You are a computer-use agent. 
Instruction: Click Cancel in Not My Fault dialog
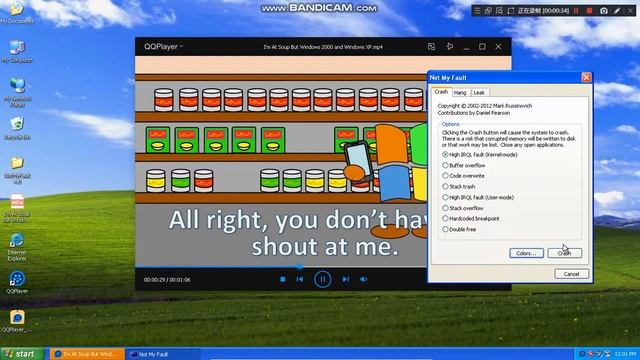point(571,274)
